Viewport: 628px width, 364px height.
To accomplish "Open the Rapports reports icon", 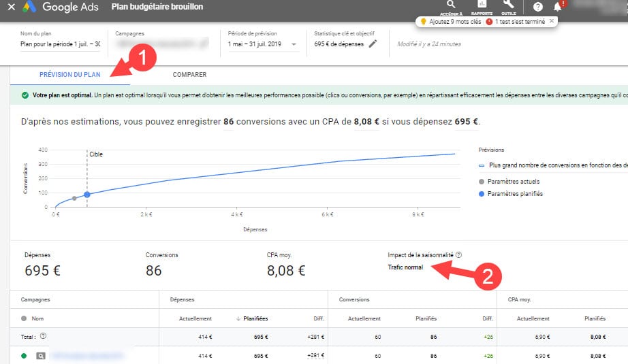I will point(482,5).
